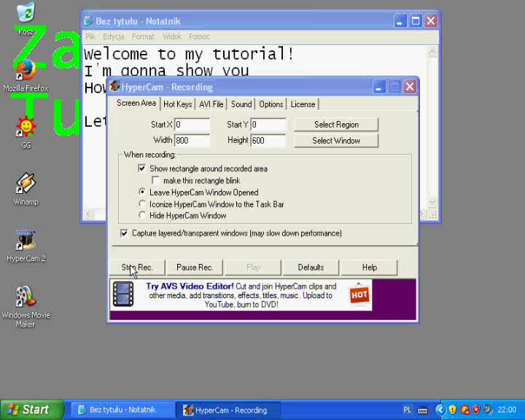Click the Stop Rec. button

coord(137,268)
